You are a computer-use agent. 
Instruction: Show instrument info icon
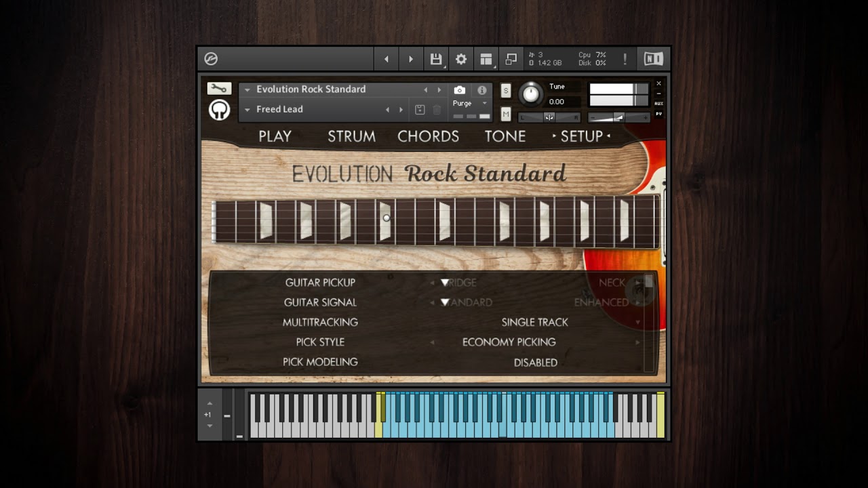pyautogui.click(x=481, y=89)
